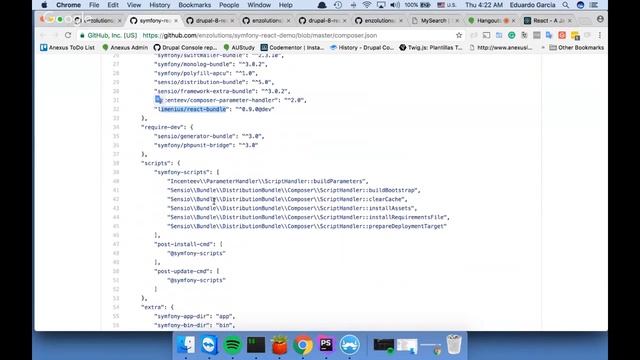This screenshot has height=360, width=640.
Task: Open the terminal app in the Dock
Action: click(256, 345)
